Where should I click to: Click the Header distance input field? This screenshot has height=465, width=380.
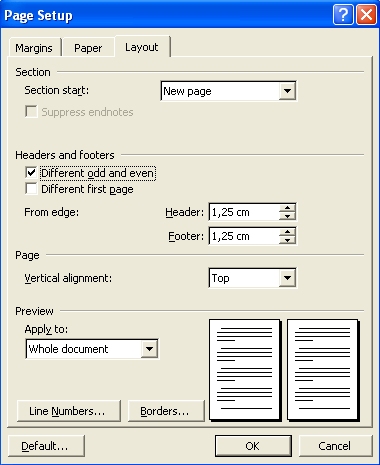(x=244, y=212)
